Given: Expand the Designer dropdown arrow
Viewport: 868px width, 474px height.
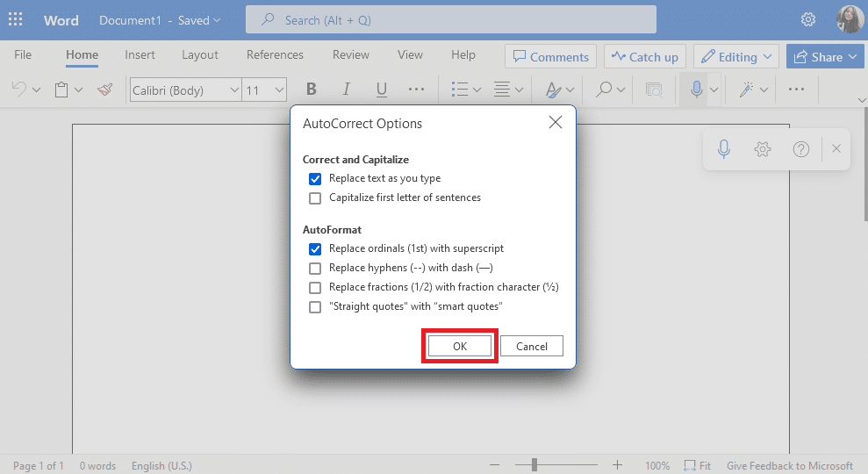Looking at the screenshot, I should pyautogui.click(x=764, y=90).
